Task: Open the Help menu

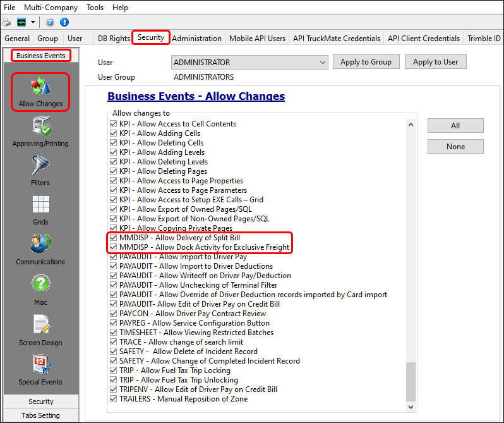Action: pos(120,8)
